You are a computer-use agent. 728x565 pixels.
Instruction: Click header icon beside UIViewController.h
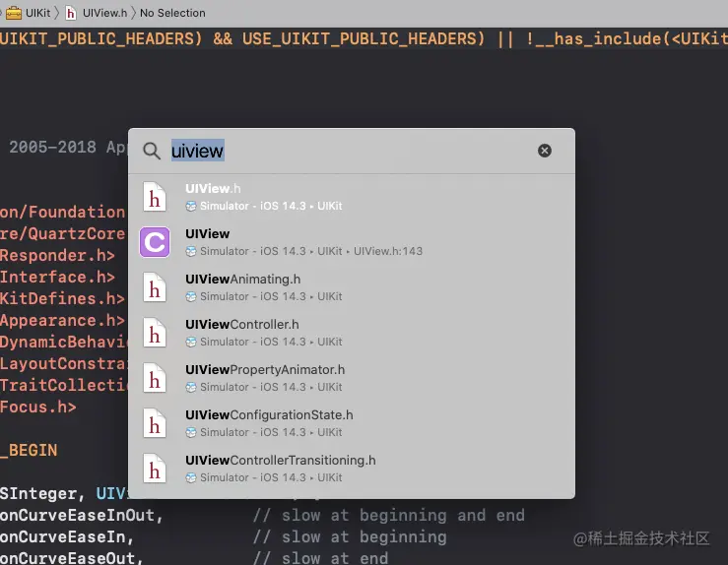(x=154, y=333)
